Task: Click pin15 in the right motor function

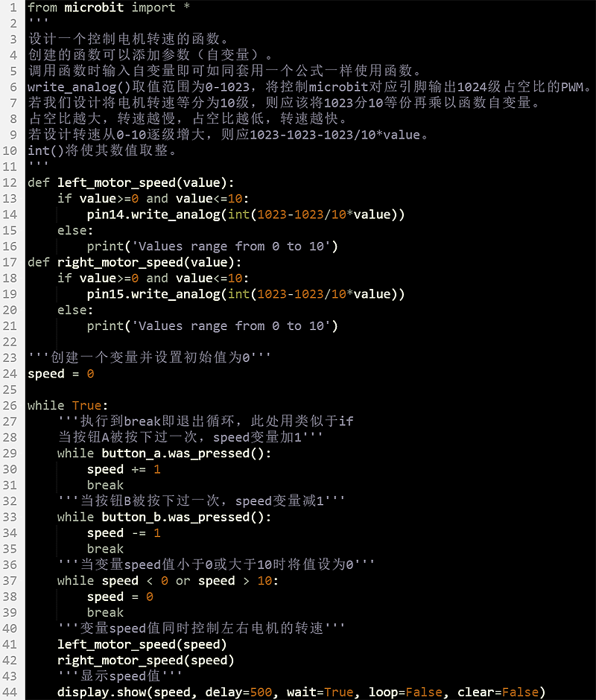Action: tap(104, 294)
